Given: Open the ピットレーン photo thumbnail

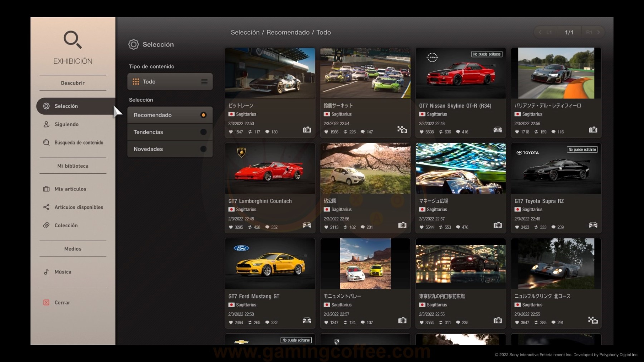Looking at the screenshot, I should [270, 73].
